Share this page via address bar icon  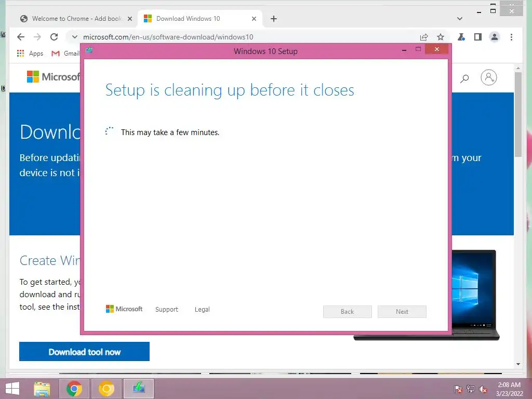coord(424,37)
